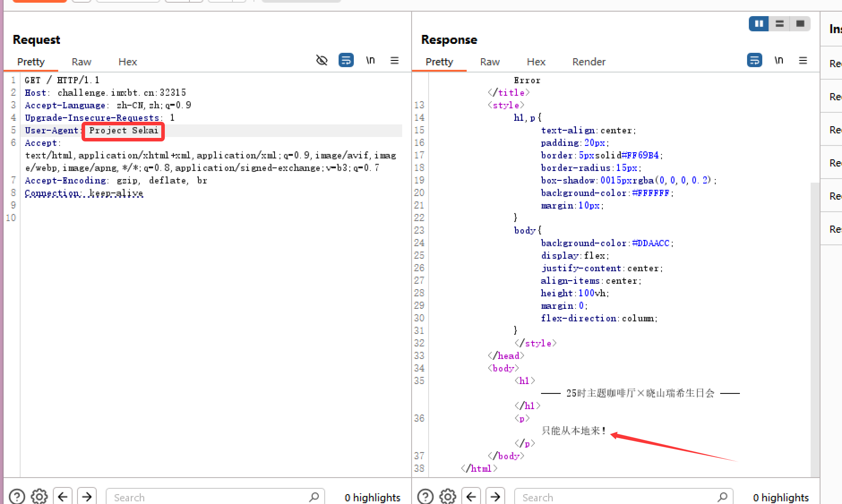Toggle hide non-printable characters in Request
The height and width of the screenshot is (504, 842).
click(x=322, y=60)
